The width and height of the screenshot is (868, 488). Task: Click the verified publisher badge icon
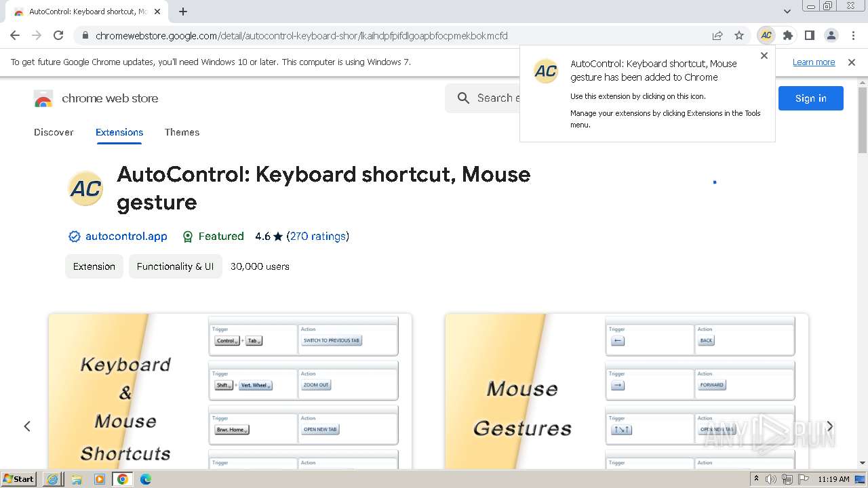click(74, 237)
